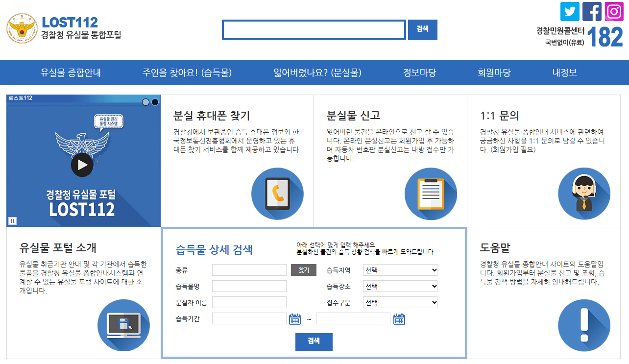Click the top 검색 search button
The width and height of the screenshot is (629, 364).
tap(423, 29)
